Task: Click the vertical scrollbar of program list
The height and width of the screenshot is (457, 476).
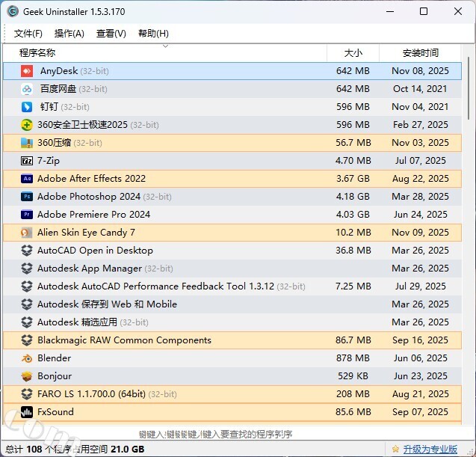Action: point(469,224)
